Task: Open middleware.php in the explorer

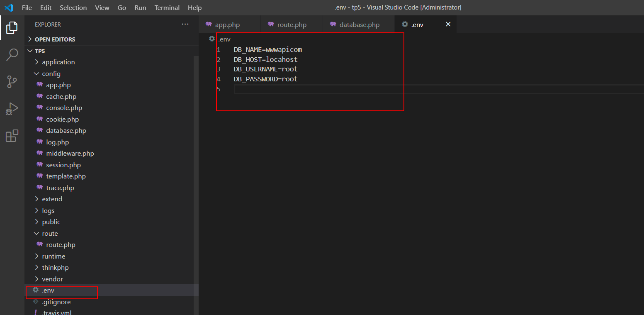Action: coord(109,153)
